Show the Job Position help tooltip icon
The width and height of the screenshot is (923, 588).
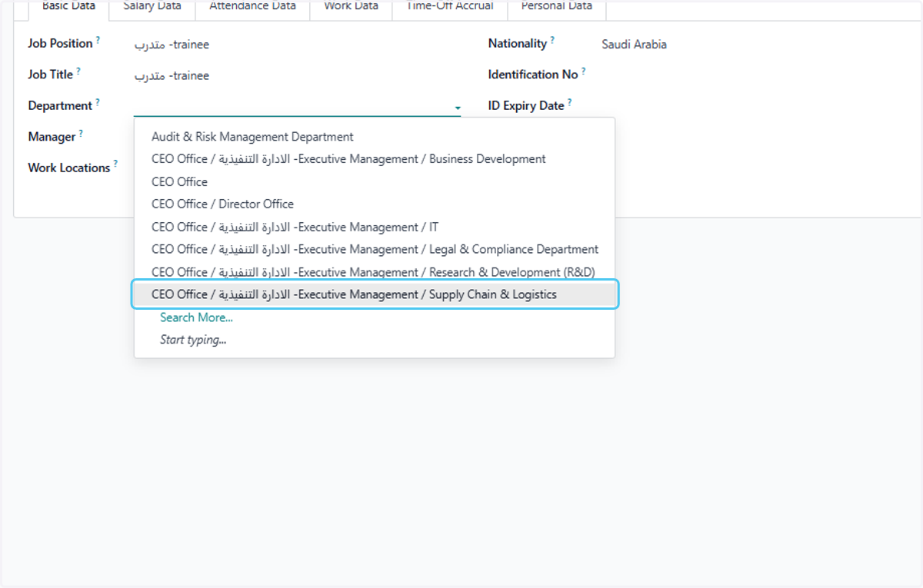pyautogui.click(x=98, y=39)
